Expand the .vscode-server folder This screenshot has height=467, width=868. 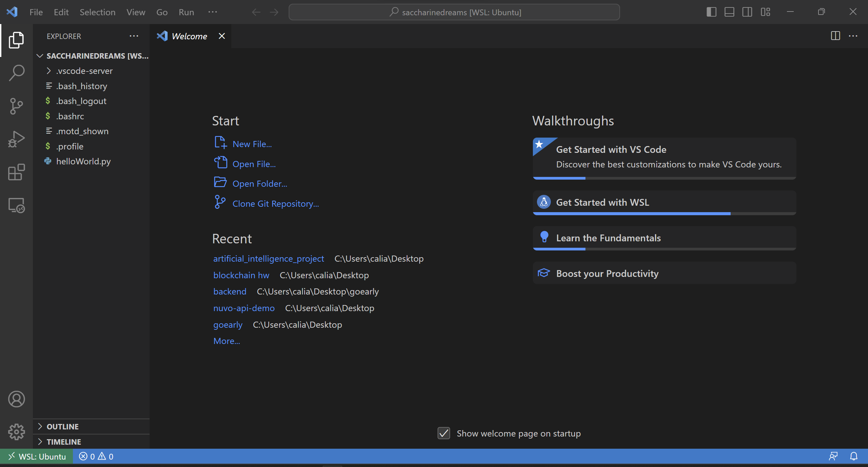pyautogui.click(x=92, y=71)
